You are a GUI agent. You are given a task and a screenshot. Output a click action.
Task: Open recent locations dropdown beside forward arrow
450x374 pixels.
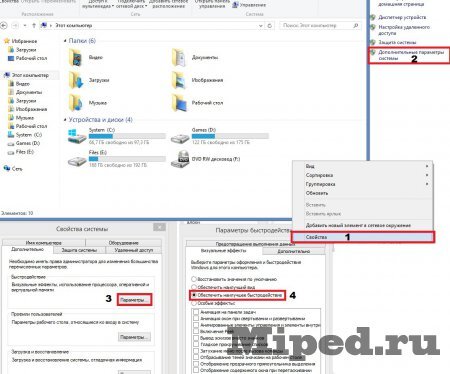point(25,26)
